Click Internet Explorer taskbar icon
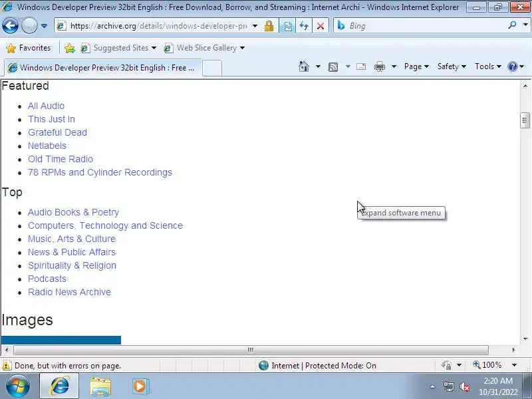 (x=59, y=386)
